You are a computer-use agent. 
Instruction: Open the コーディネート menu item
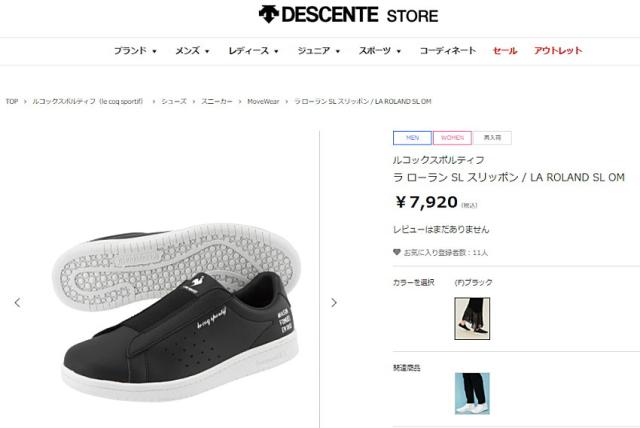(448, 51)
